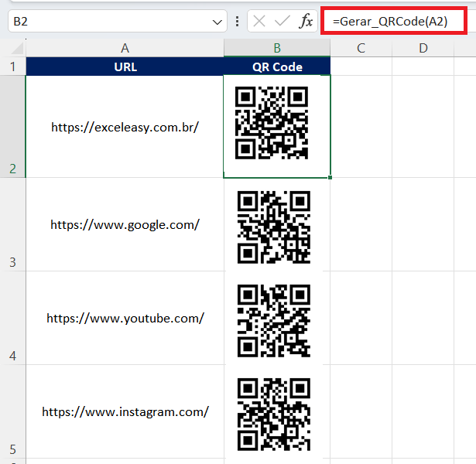Click the Select All corner triangle
Viewport: 476px width, 464px height.
point(14,48)
